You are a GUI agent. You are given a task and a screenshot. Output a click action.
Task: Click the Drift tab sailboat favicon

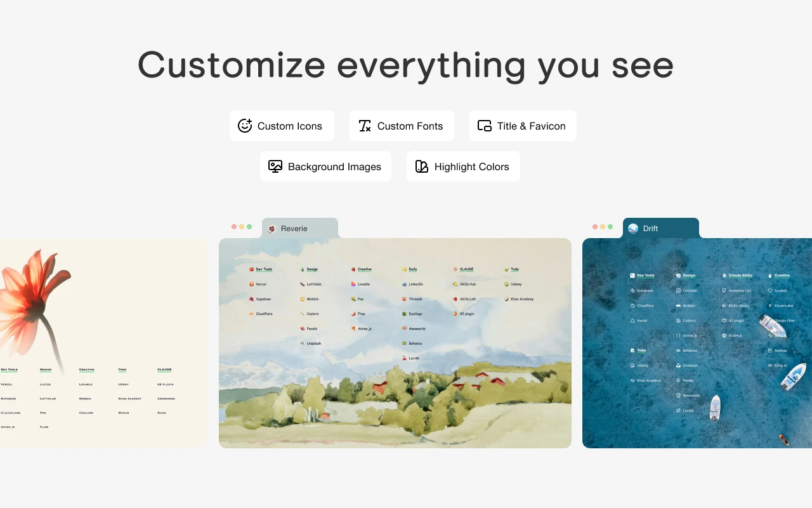tap(633, 229)
